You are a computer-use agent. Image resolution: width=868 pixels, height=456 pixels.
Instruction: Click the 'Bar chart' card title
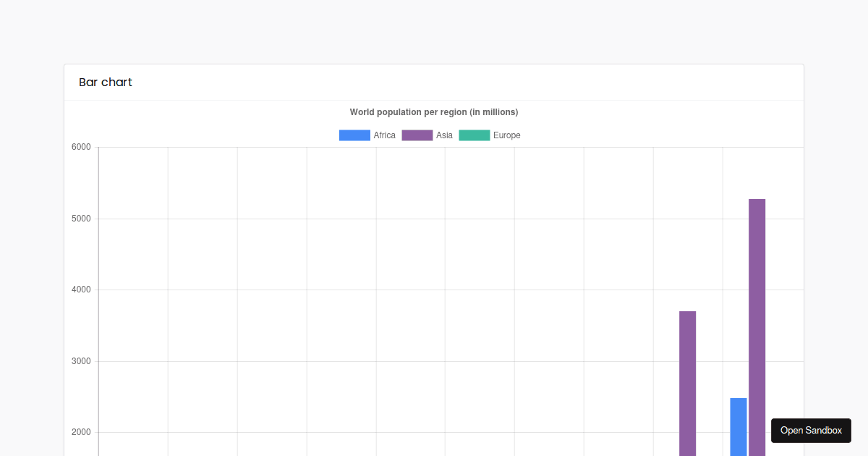(x=106, y=82)
